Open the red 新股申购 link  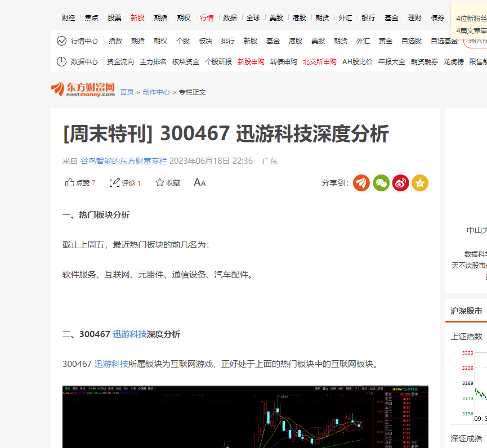coord(251,62)
